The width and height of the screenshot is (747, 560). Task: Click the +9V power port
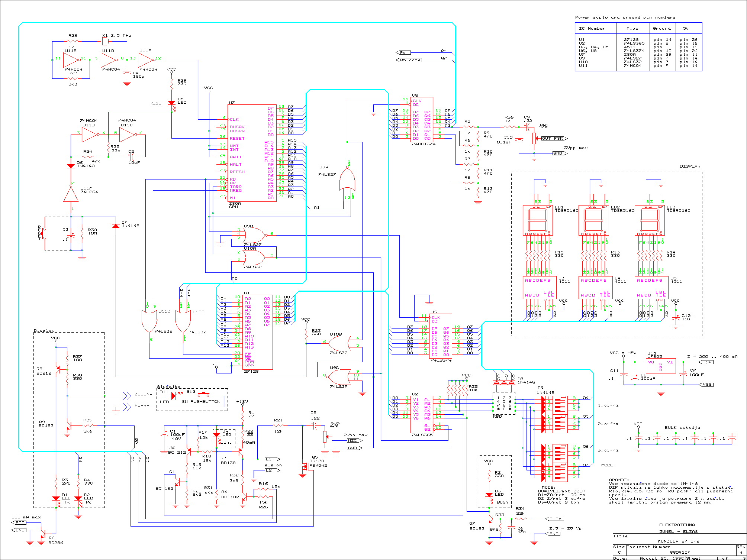click(706, 362)
